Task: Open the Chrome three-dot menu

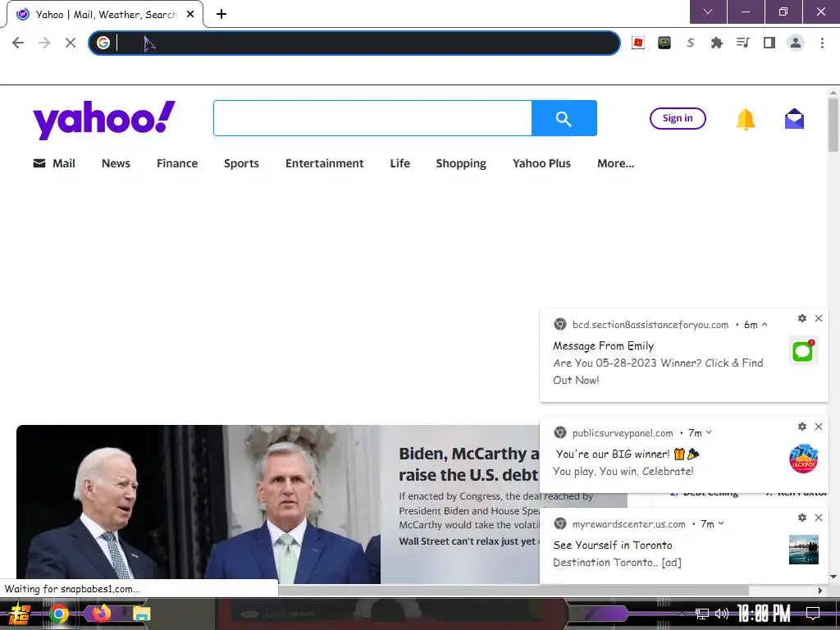Action: (x=822, y=43)
